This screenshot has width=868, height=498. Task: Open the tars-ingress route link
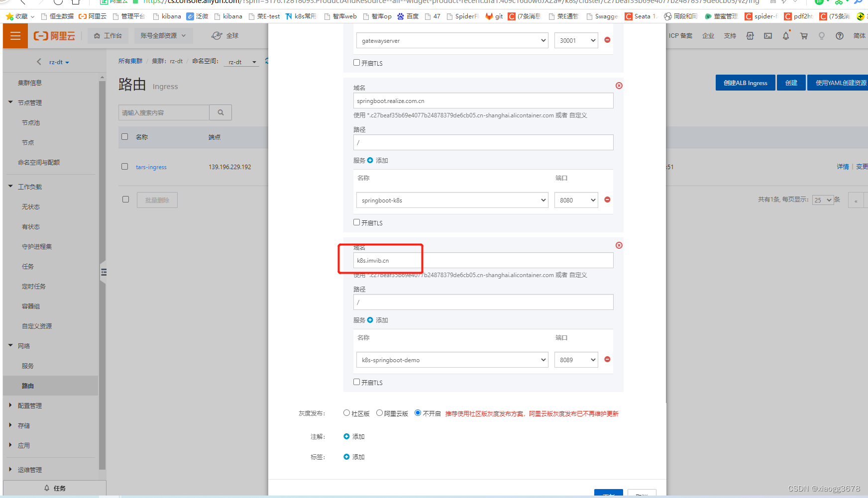pyautogui.click(x=151, y=167)
